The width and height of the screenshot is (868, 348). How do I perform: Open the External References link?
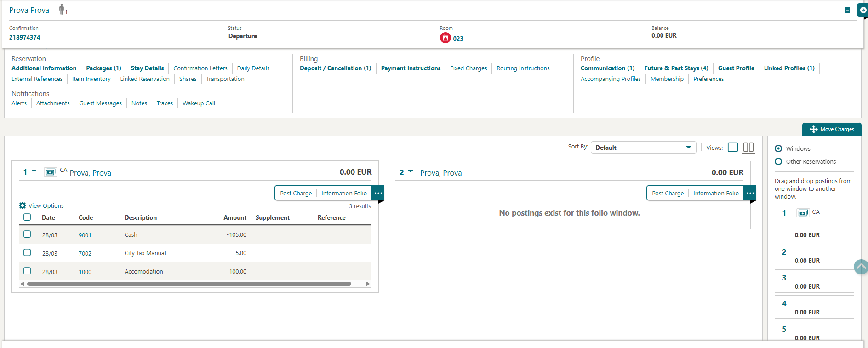click(x=37, y=79)
